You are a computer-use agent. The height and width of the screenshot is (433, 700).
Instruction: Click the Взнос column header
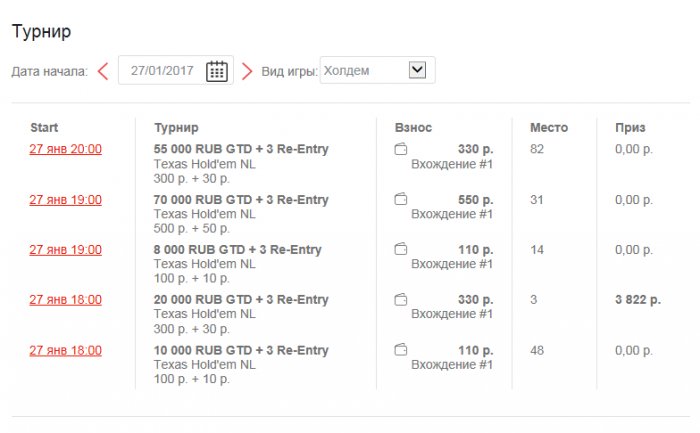pyautogui.click(x=413, y=127)
